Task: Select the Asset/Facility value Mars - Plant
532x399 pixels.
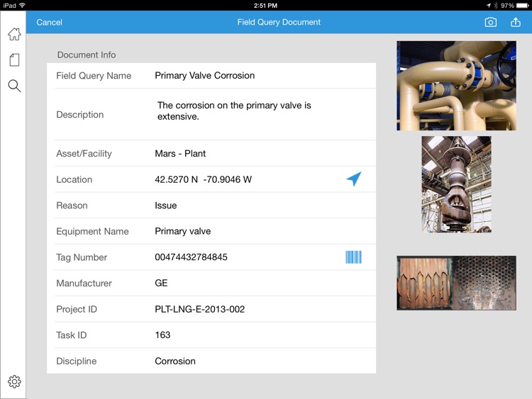Action: (180, 154)
